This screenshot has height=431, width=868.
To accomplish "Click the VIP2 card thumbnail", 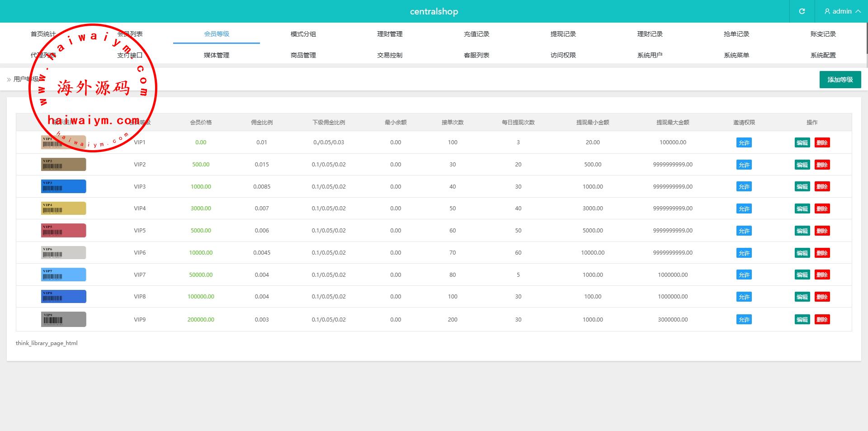I will [x=63, y=165].
